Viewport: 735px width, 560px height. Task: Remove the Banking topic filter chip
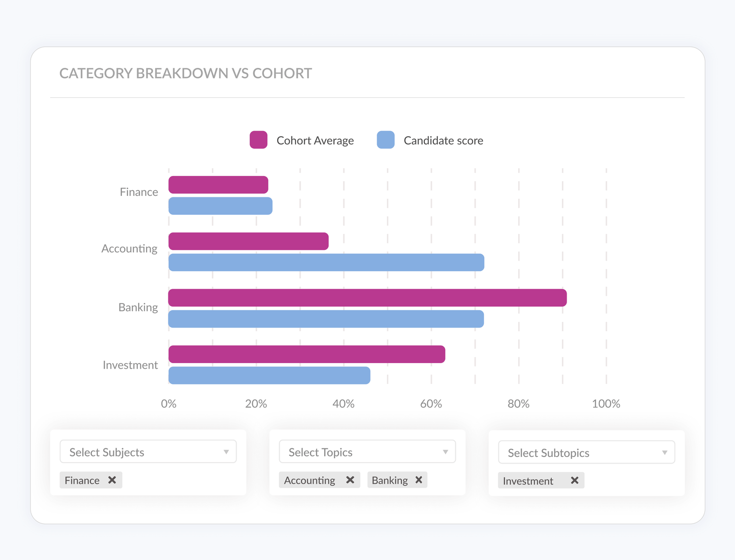(x=418, y=479)
